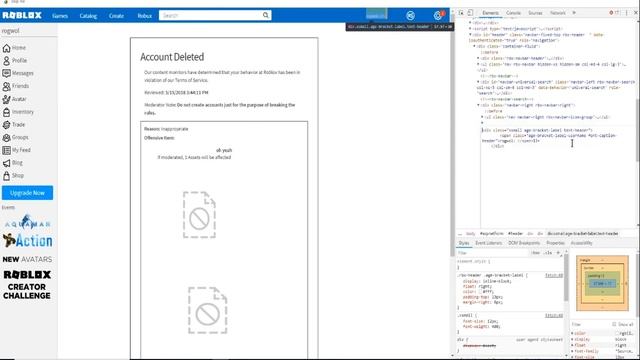Screen dimensions: 640x360
Task: Open the Roblox Creator Challenge banner
Action: point(27,285)
